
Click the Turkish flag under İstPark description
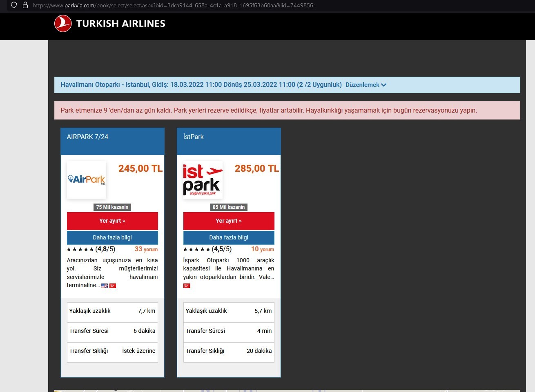tap(187, 286)
